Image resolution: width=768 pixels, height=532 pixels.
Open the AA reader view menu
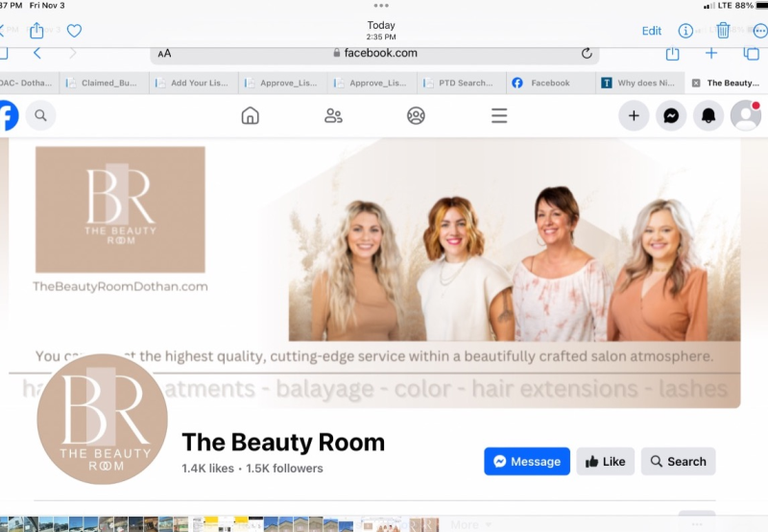click(164, 54)
